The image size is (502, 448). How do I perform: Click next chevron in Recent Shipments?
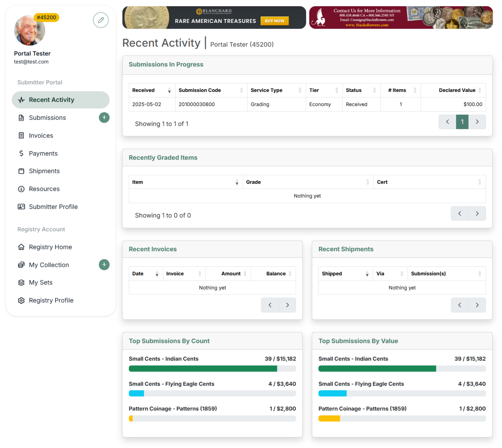(x=477, y=305)
